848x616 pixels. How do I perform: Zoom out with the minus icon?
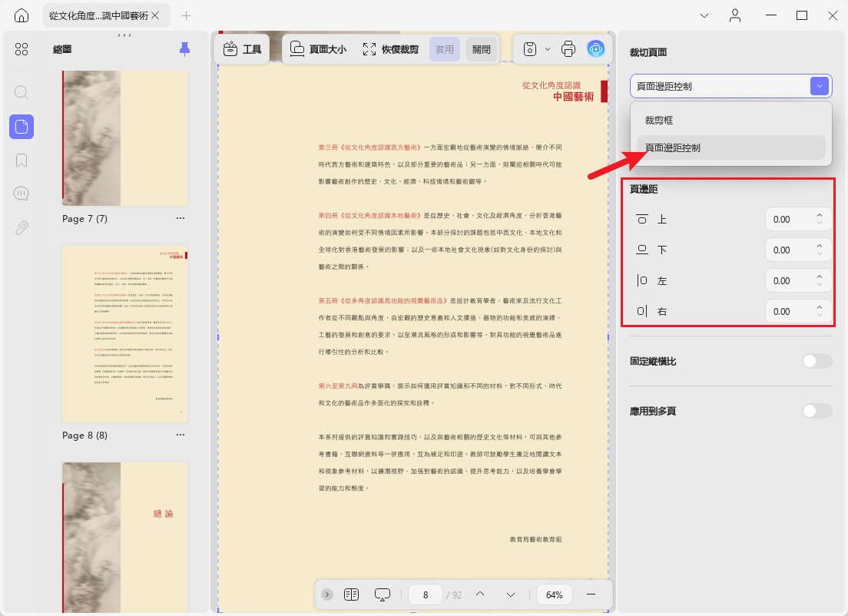(x=591, y=594)
